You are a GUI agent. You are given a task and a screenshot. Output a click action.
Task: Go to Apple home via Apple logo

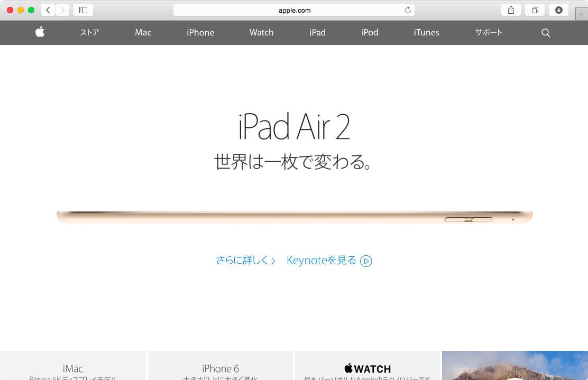pos(40,32)
